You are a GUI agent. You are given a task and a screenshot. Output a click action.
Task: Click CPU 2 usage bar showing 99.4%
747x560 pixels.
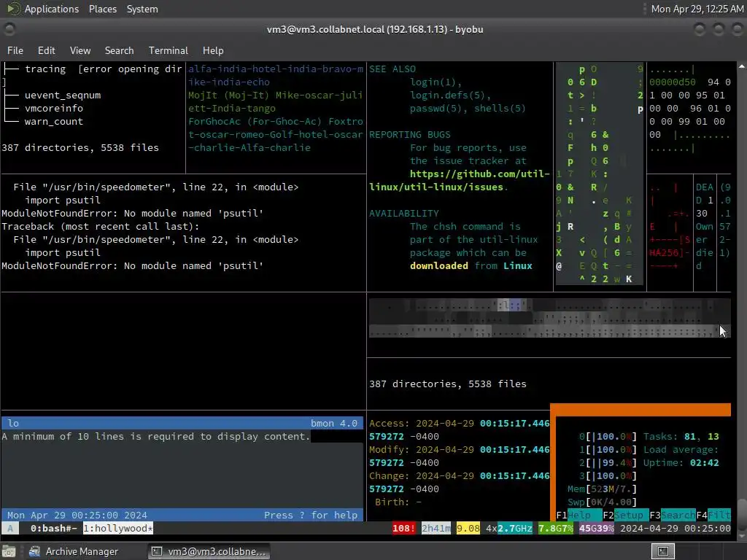click(x=608, y=463)
